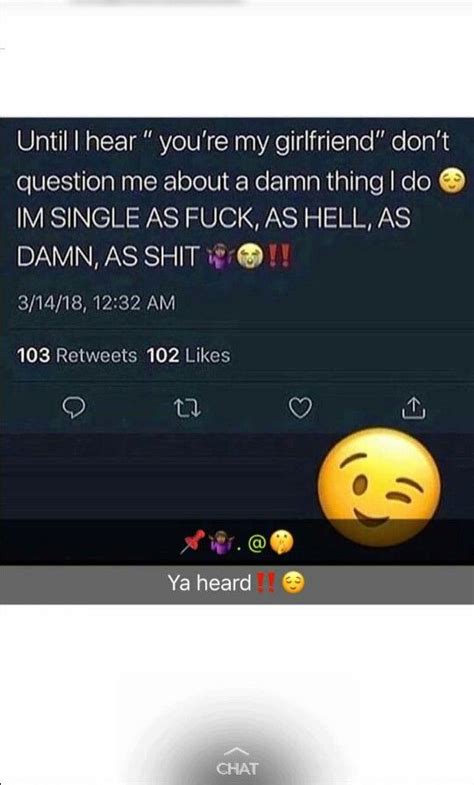The image size is (474, 785).
Task: Open the CHAT button at bottom
Action: coord(237,768)
